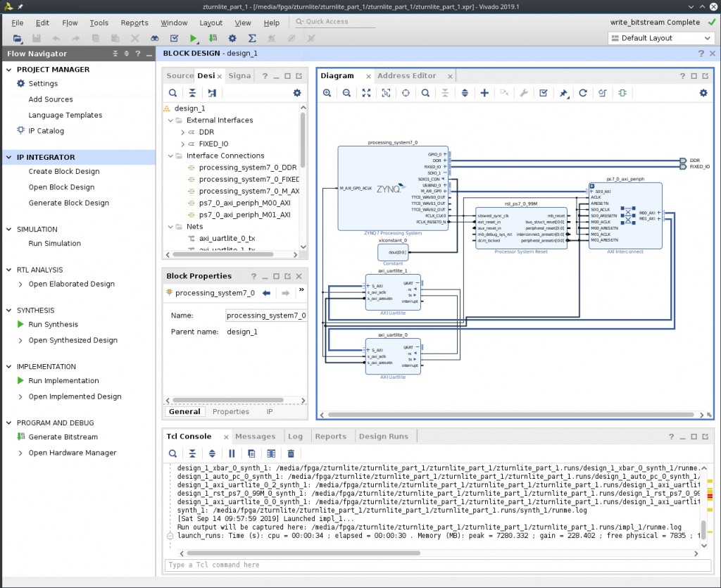Switch to the Sources tab

tap(180, 76)
